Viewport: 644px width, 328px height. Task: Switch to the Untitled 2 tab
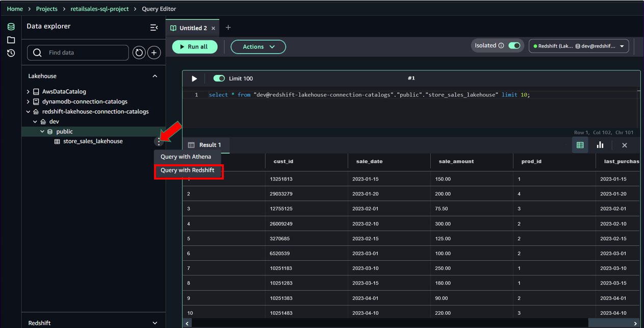click(193, 29)
